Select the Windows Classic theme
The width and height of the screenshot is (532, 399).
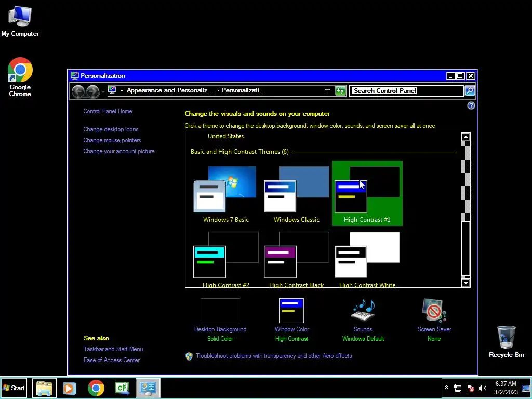(297, 194)
